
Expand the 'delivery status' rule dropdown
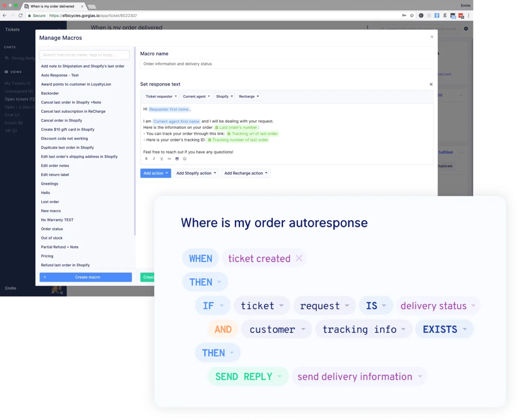438,306
